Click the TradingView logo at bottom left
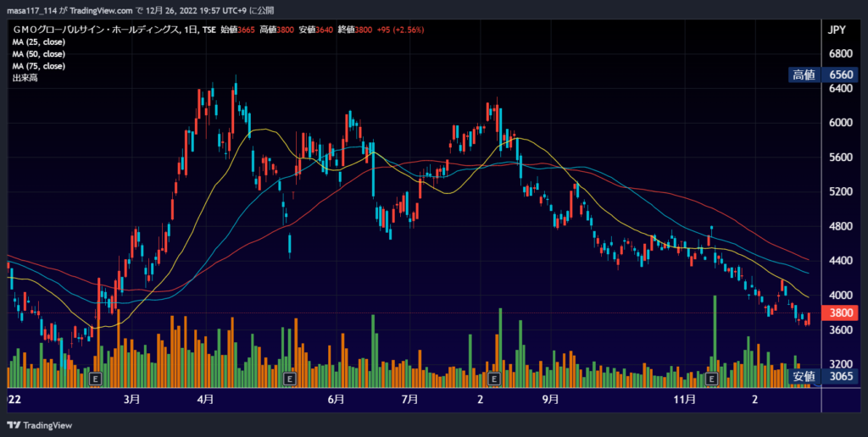This screenshot has height=437, width=868. point(40,425)
